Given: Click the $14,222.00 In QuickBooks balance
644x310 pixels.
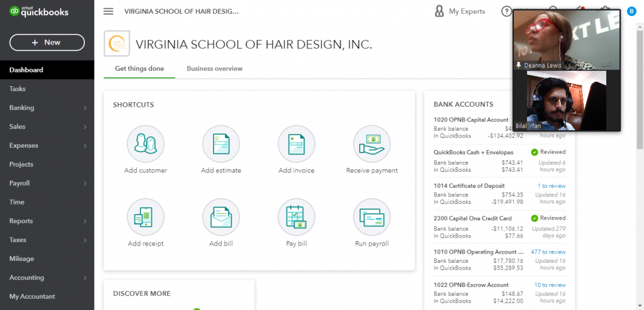Looking at the screenshot, I should coord(508,301).
